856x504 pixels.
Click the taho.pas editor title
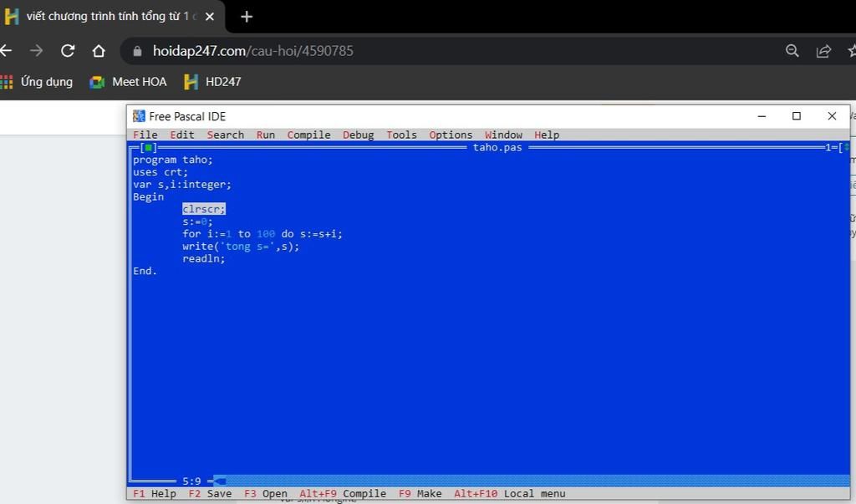[x=497, y=147]
